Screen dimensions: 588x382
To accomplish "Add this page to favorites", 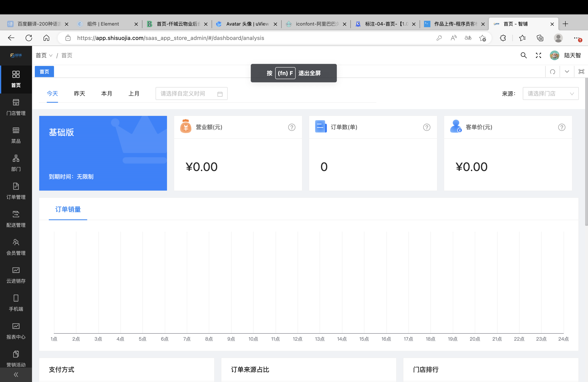I will click(482, 38).
